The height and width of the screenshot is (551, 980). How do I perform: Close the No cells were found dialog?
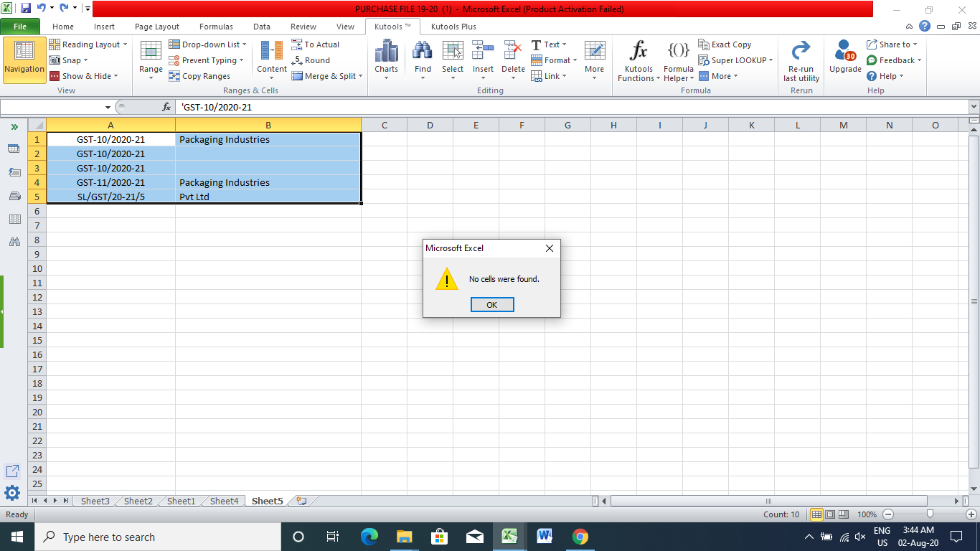tap(550, 248)
